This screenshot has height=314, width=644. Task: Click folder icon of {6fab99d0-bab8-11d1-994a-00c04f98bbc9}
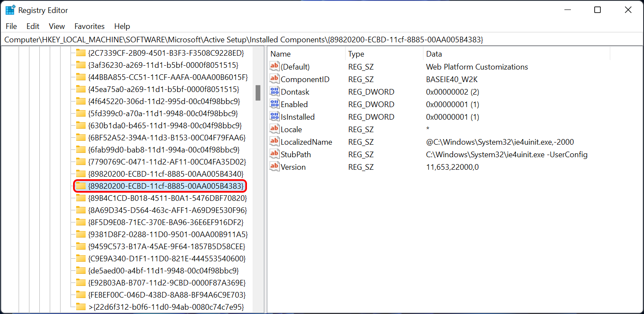point(80,150)
